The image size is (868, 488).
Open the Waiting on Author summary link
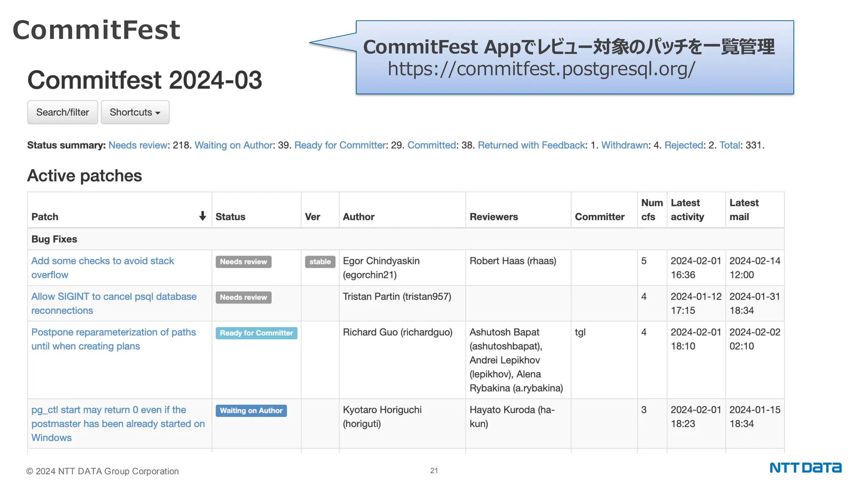[x=233, y=145]
